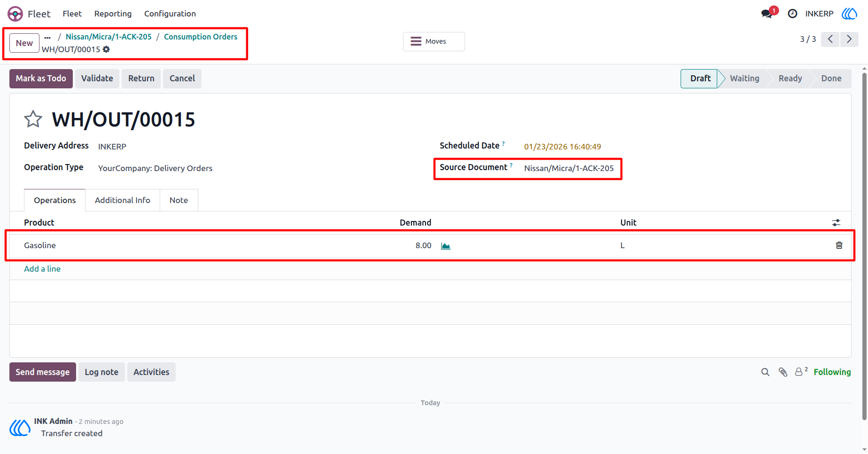Set status to Done
868x454 pixels.
831,78
